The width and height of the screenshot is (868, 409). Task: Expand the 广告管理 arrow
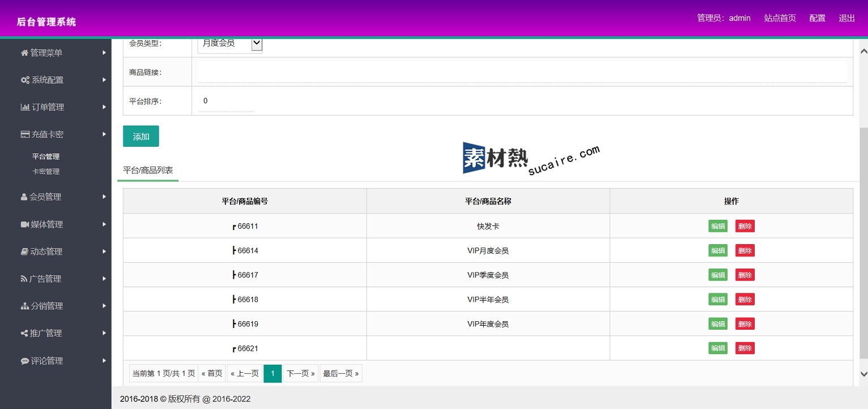click(x=104, y=279)
